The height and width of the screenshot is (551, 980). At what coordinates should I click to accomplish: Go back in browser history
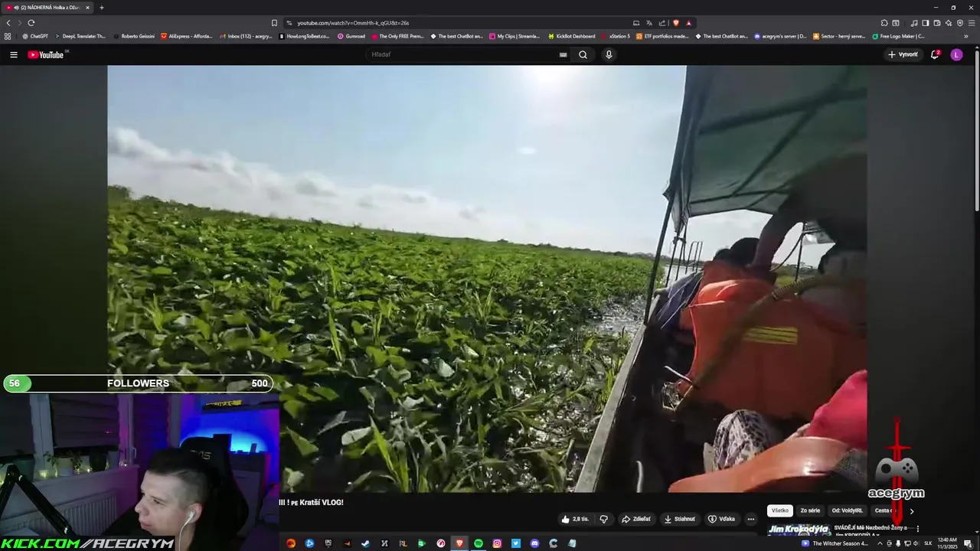[8, 23]
